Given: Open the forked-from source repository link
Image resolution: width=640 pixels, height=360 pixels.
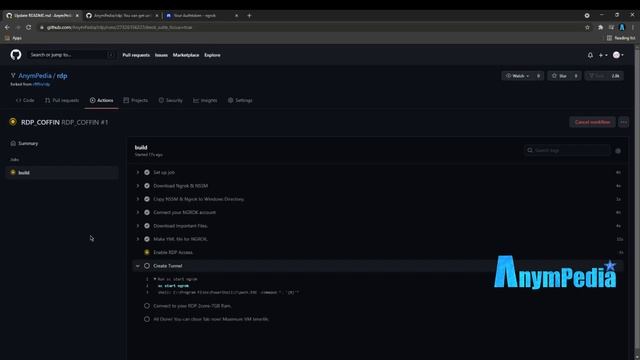Looking at the screenshot, I should click(42, 84).
